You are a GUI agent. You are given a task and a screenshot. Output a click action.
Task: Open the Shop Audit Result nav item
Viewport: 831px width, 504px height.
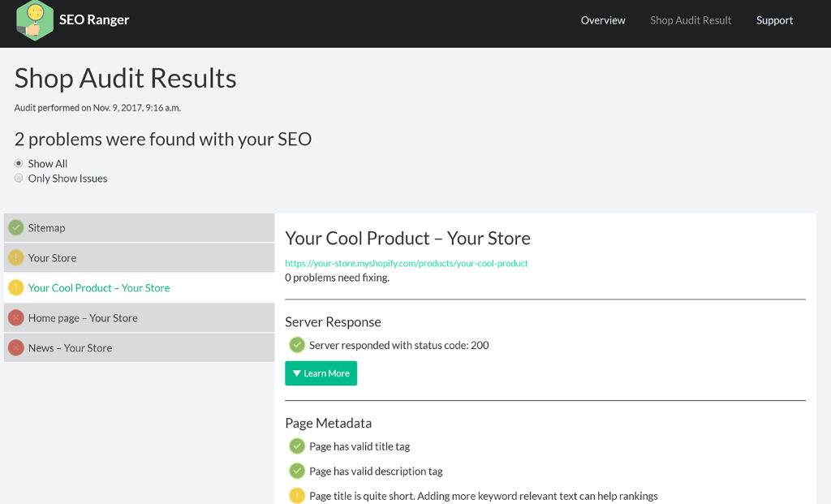691,20
